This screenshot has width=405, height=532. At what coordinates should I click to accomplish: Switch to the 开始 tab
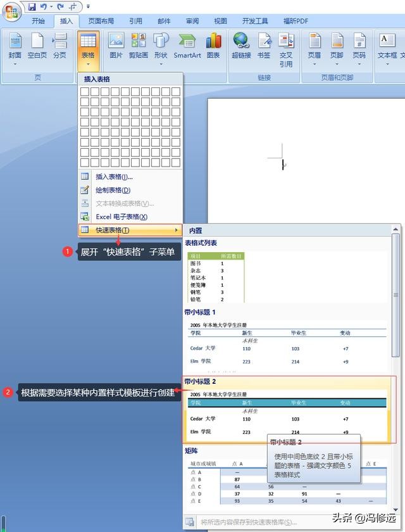tap(39, 21)
